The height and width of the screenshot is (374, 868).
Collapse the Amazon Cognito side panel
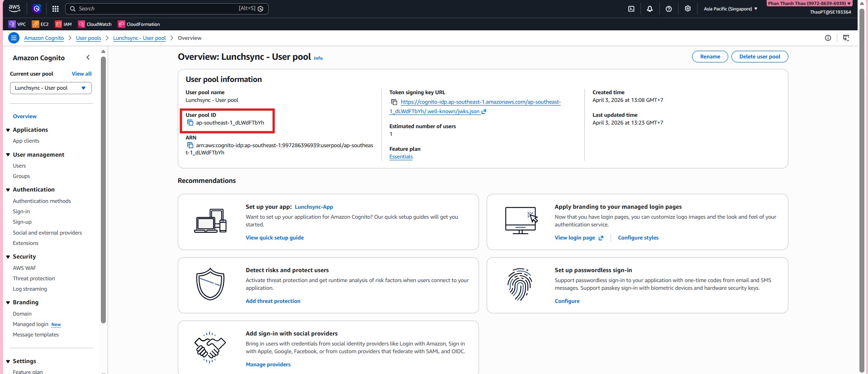88,58
